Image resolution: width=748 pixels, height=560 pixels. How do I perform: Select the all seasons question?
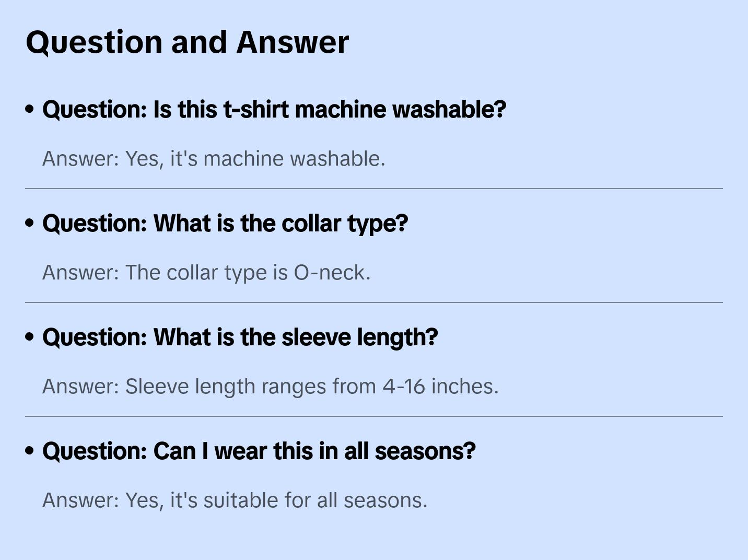259,451
